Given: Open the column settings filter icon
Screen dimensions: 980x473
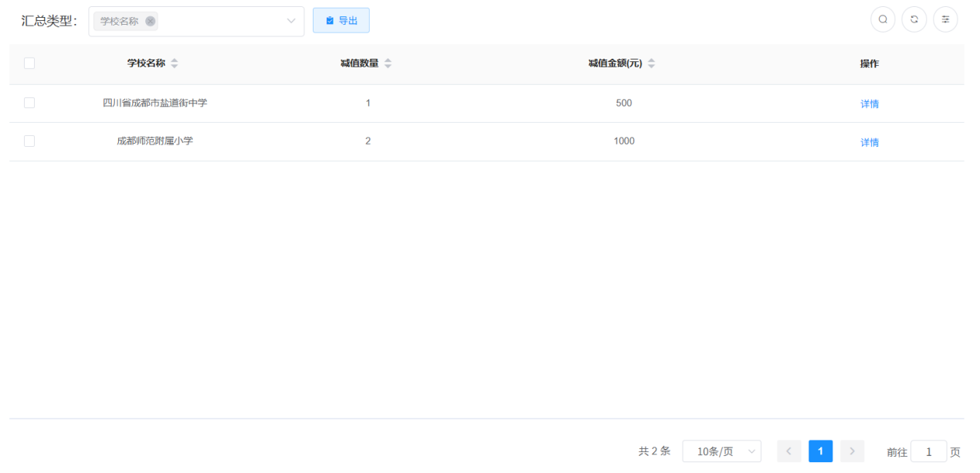Looking at the screenshot, I should click(x=945, y=20).
